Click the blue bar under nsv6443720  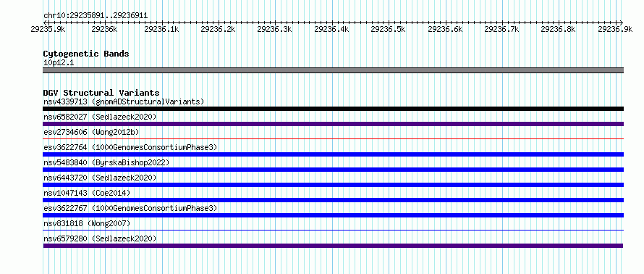coord(333,185)
